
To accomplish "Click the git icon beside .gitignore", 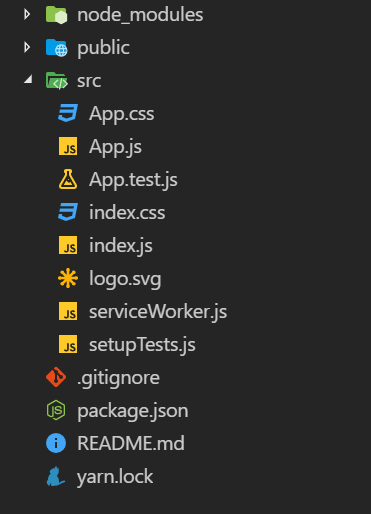I will click(56, 377).
